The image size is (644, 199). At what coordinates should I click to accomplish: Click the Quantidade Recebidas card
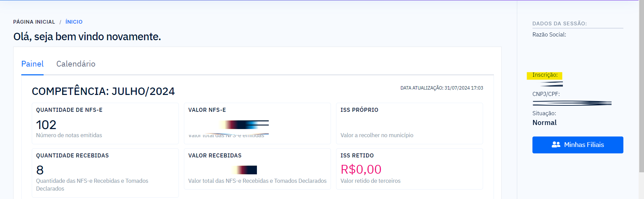pos(105,171)
